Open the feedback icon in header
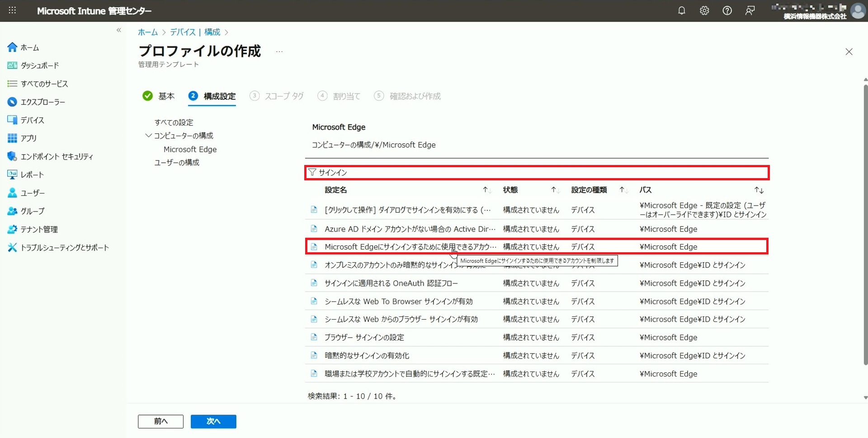 tap(750, 10)
